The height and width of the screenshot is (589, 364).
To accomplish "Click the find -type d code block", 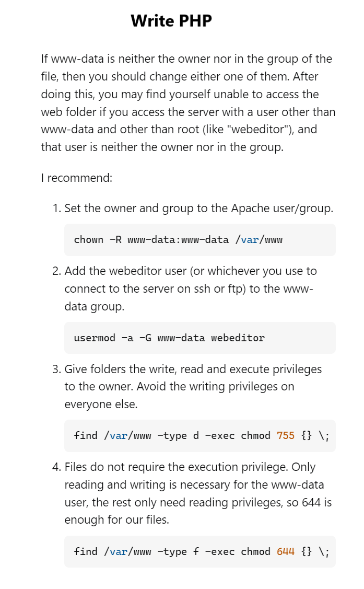I will [x=199, y=436].
